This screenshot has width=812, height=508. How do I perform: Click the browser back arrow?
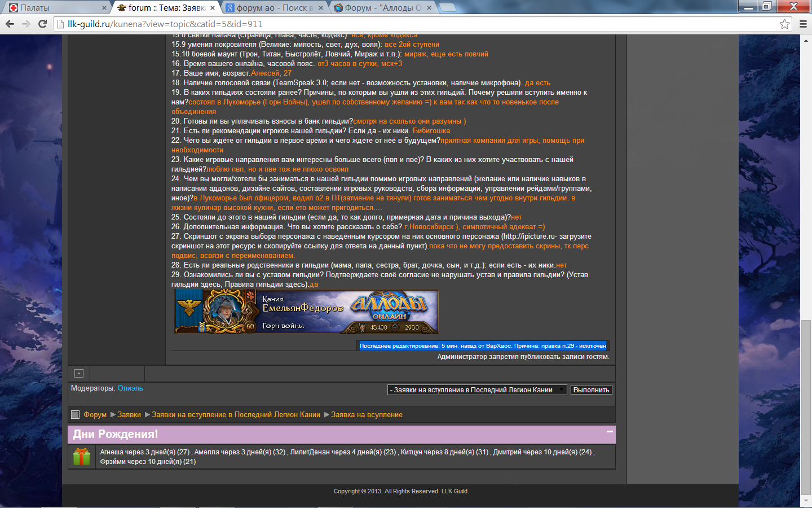tap(10, 24)
